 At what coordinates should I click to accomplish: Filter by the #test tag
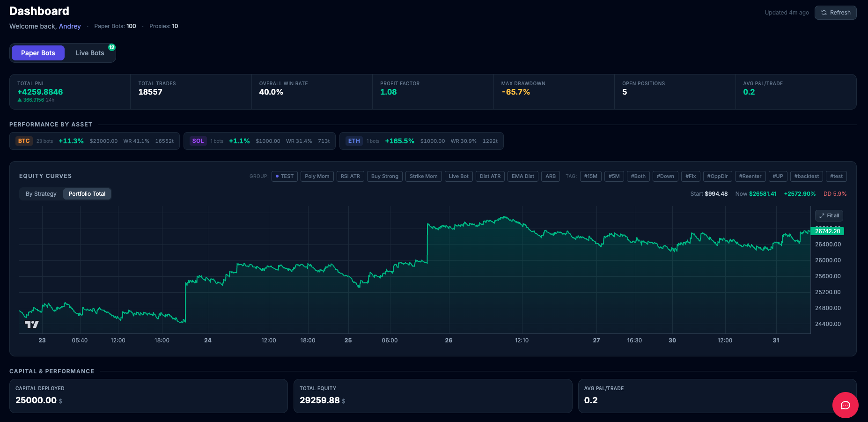837,177
